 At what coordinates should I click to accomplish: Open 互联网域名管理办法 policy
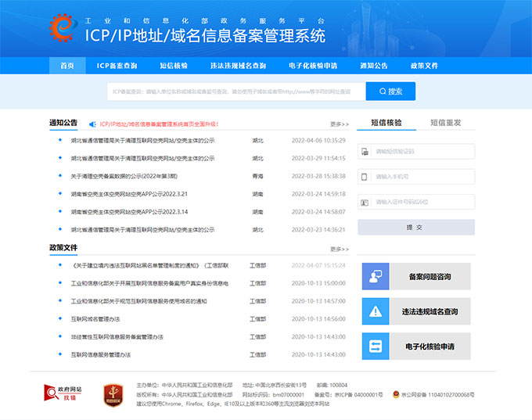(x=95, y=319)
